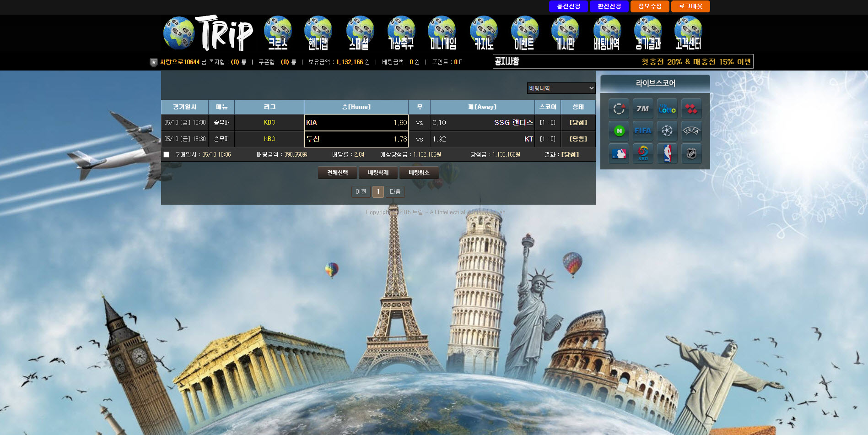Open the 게시판 globe menu
868x435 pixels.
(x=565, y=33)
